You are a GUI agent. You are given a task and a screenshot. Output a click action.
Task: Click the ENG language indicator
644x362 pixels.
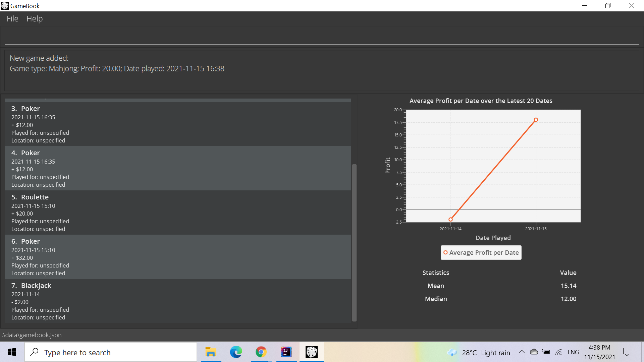tap(573, 352)
